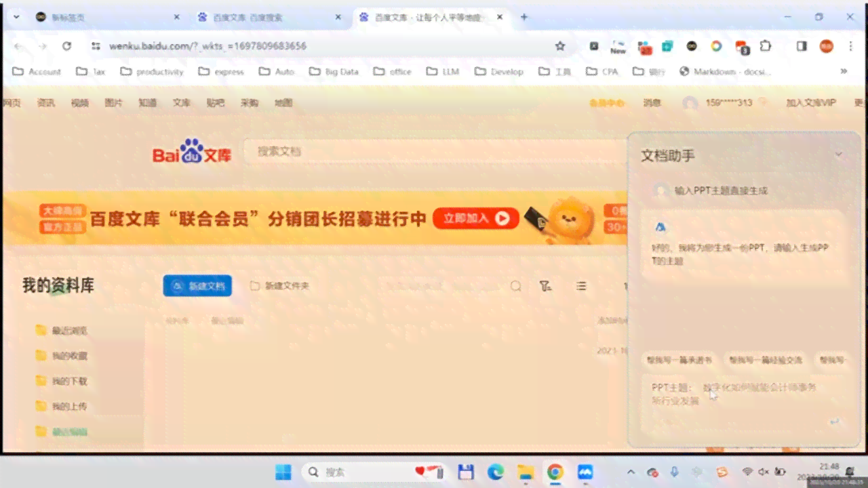This screenshot has width=868, height=488.
Task: Click the 消息 link in top bar
Action: 652,103
